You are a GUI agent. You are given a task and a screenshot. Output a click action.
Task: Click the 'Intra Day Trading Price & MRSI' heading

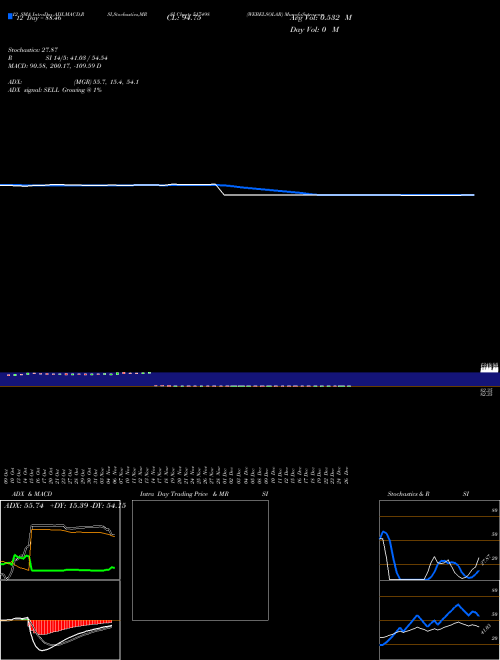click(204, 494)
